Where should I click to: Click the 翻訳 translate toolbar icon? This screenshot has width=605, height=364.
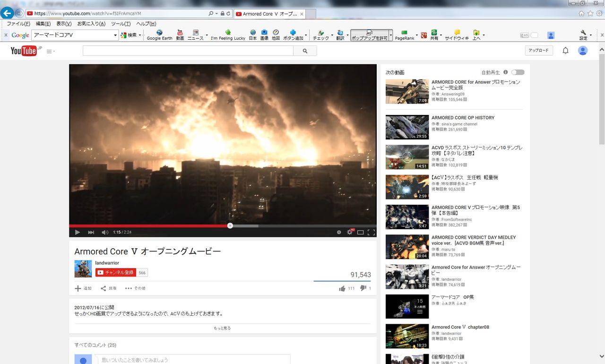click(340, 35)
